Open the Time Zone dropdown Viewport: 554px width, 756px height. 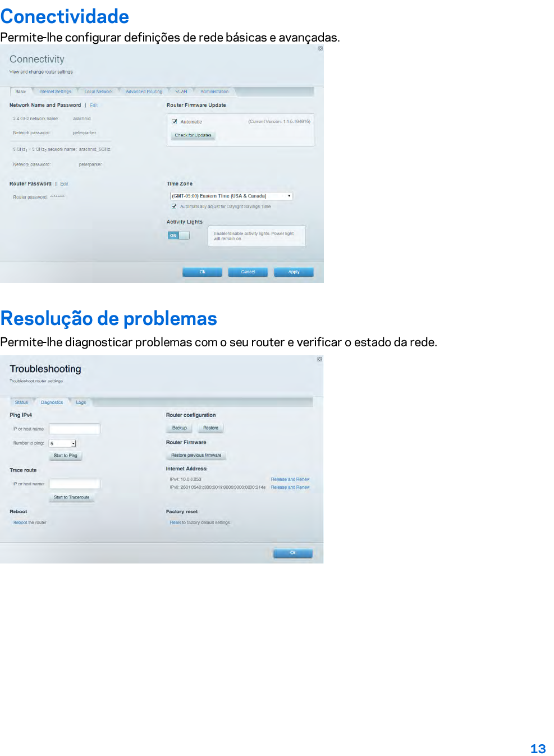tap(231, 196)
